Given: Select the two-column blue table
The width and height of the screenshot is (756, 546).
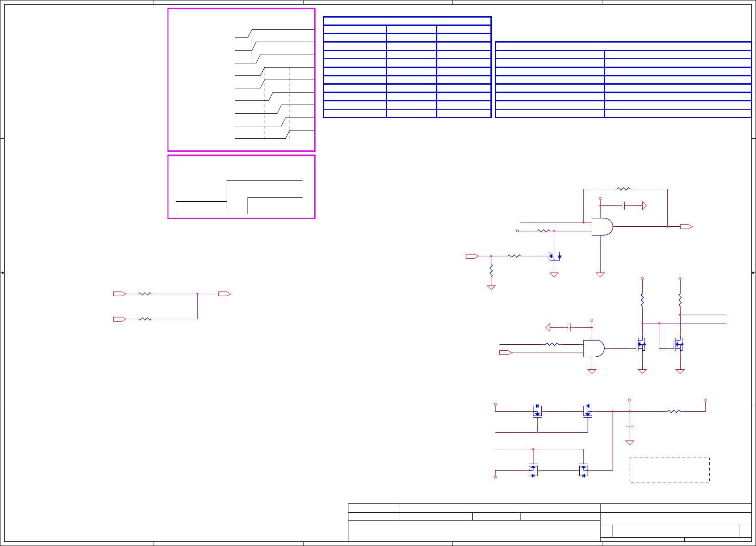Looking at the screenshot, I should [623, 80].
